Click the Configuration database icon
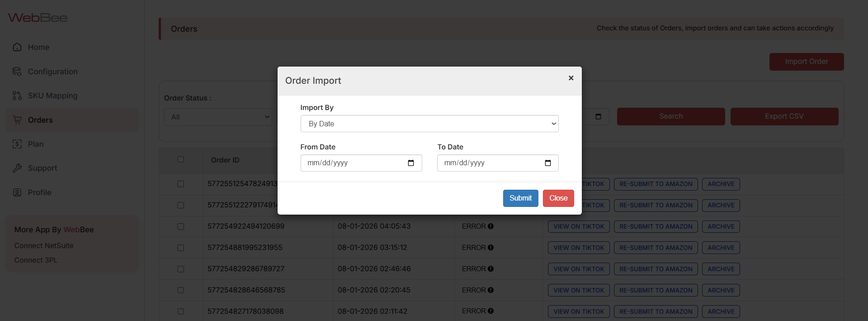Image resolution: width=868 pixels, height=321 pixels. click(x=17, y=72)
